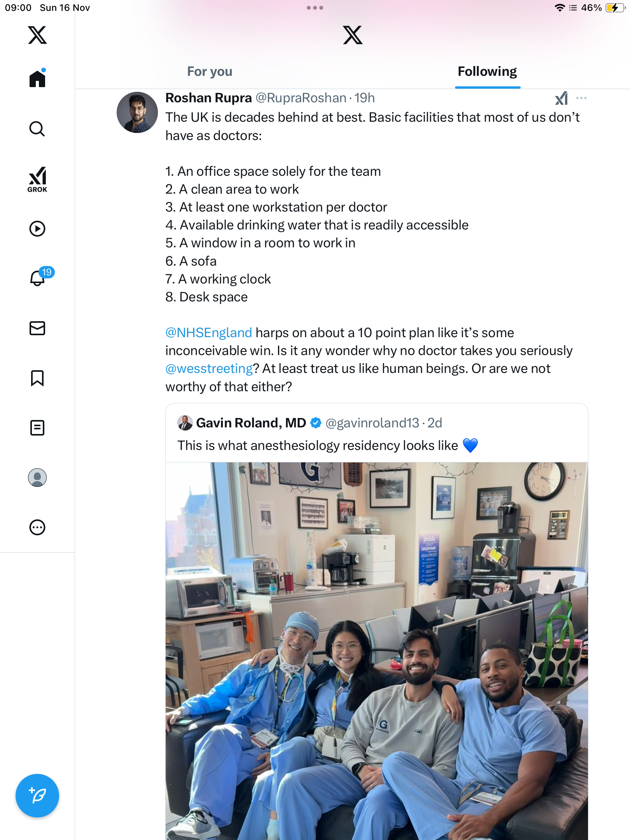This screenshot has height=840, width=630.
Task: Expand the More circle menu in sidebar
Action: point(37,527)
